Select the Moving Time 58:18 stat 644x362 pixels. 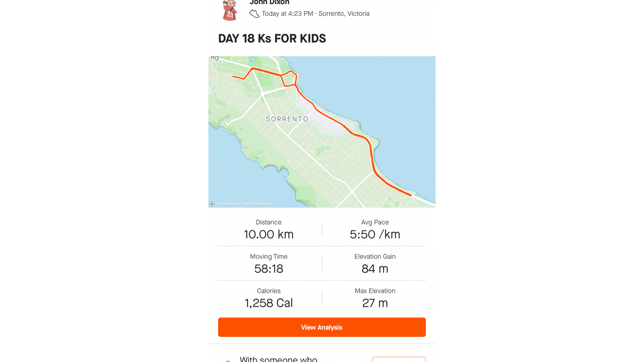[x=269, y=264]
